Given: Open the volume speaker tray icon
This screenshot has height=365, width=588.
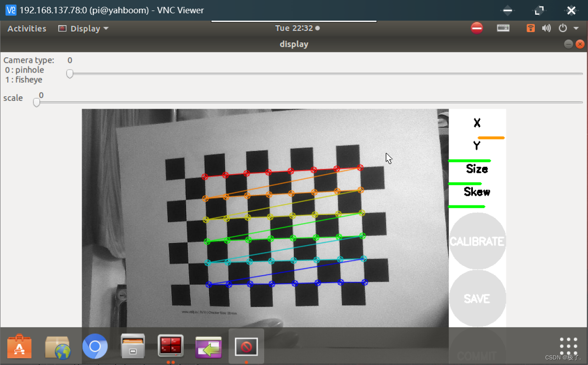Looking at the screenshot, I should click(x=546, y=28).
